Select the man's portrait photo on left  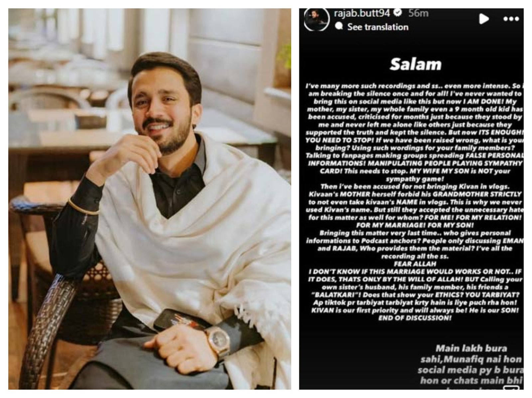[x=150, y=199]
